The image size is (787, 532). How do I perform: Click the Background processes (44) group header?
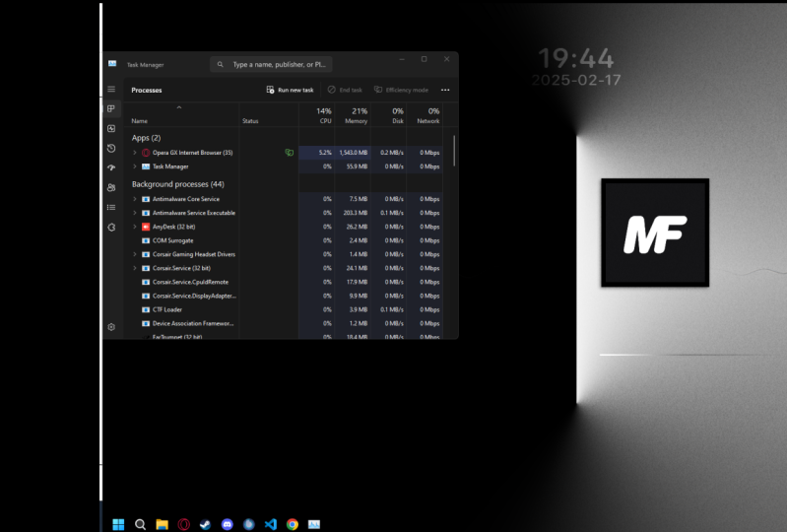[177, 184]
